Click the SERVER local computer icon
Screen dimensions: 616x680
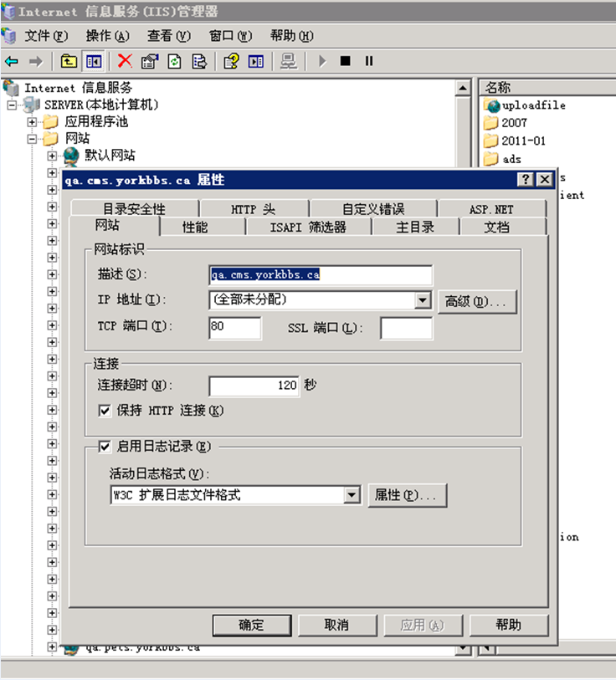[31, 105]
